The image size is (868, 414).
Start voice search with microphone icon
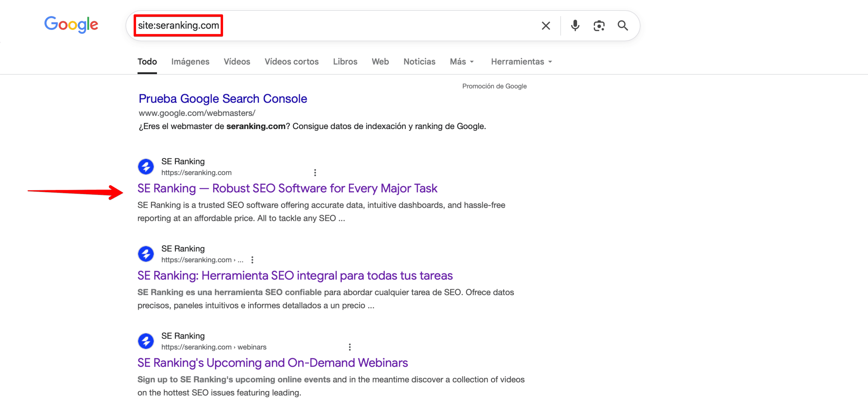click(575, 25)
